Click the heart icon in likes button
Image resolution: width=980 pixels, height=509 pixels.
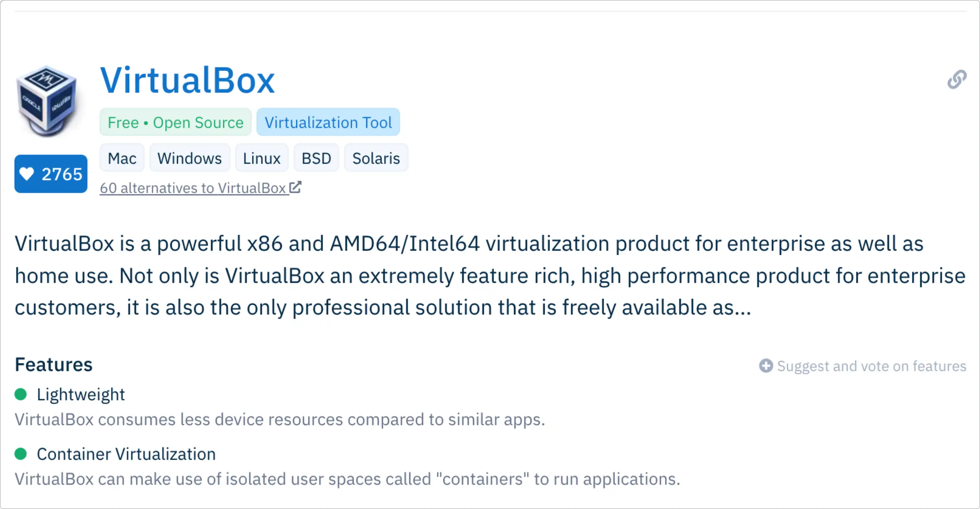[27, 174]
